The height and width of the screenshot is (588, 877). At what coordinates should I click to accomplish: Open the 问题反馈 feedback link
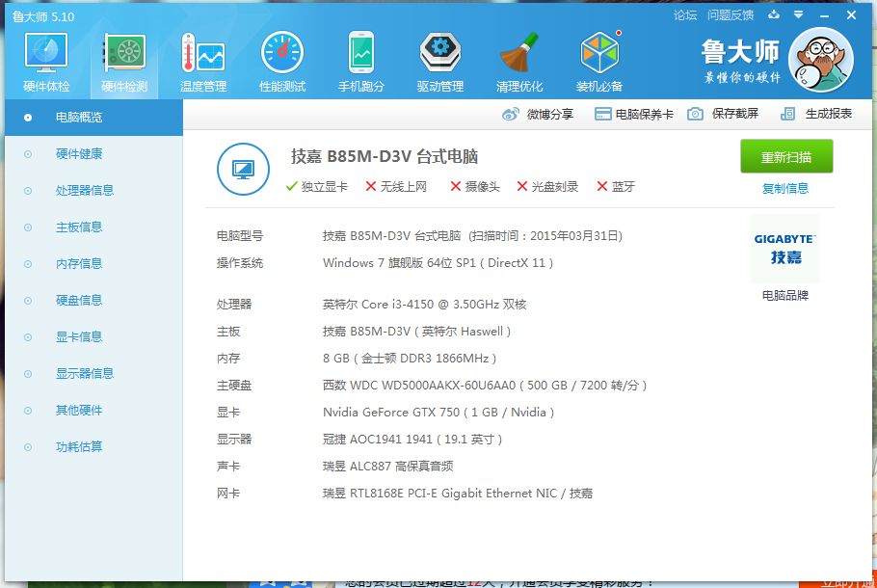tap(731, 15)
